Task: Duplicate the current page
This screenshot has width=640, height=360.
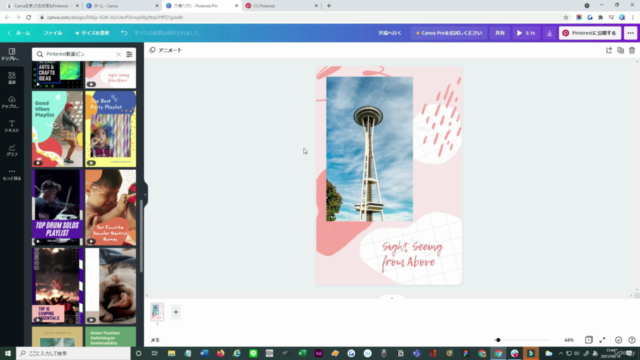Action: click(620, 50)
